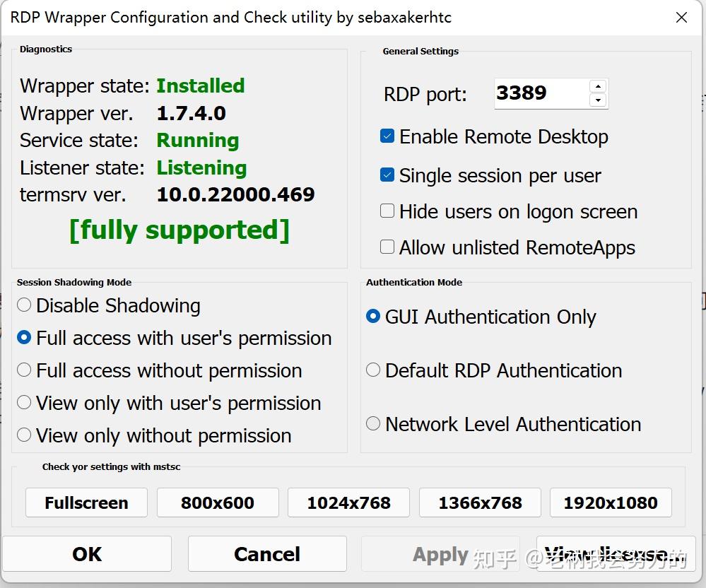
Task: Enable Hide users on logon screen
Action: point(387,211)
